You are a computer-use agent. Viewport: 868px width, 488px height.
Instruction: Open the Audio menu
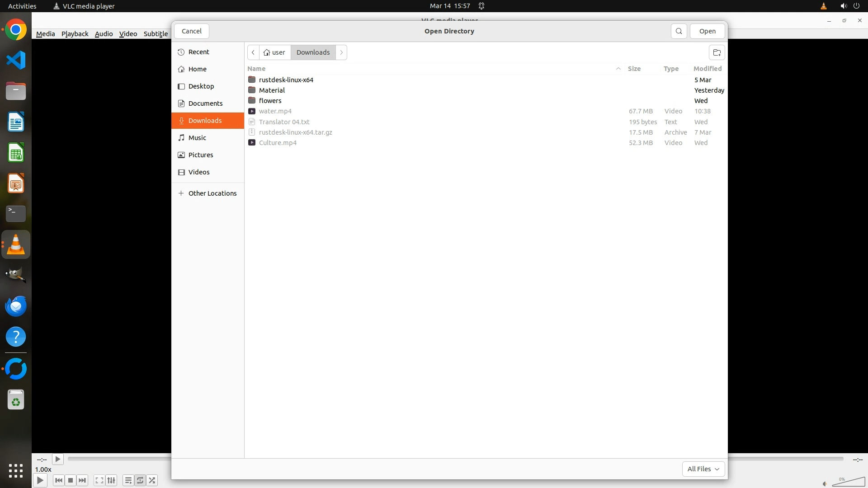point(104,34)
